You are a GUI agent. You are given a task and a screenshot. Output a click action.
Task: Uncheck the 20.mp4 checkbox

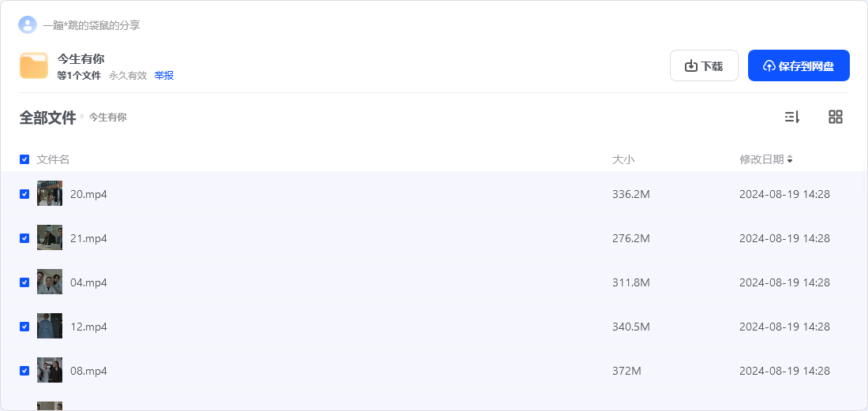pos(24,194)
